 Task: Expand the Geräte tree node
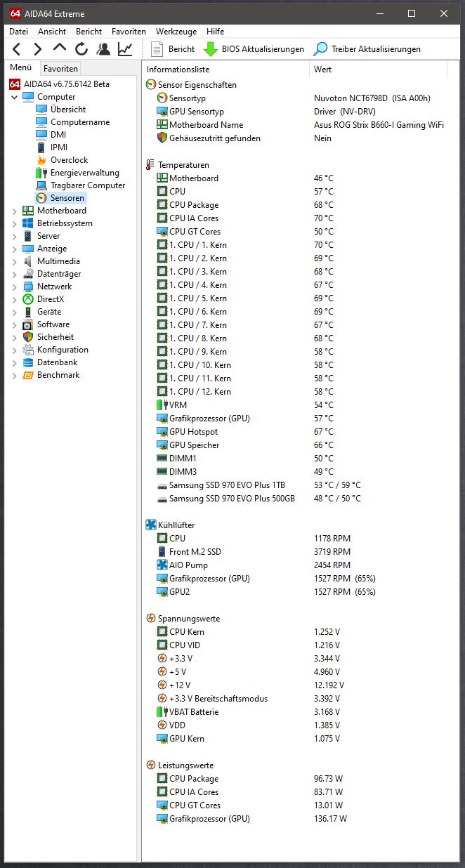(15, 312)
